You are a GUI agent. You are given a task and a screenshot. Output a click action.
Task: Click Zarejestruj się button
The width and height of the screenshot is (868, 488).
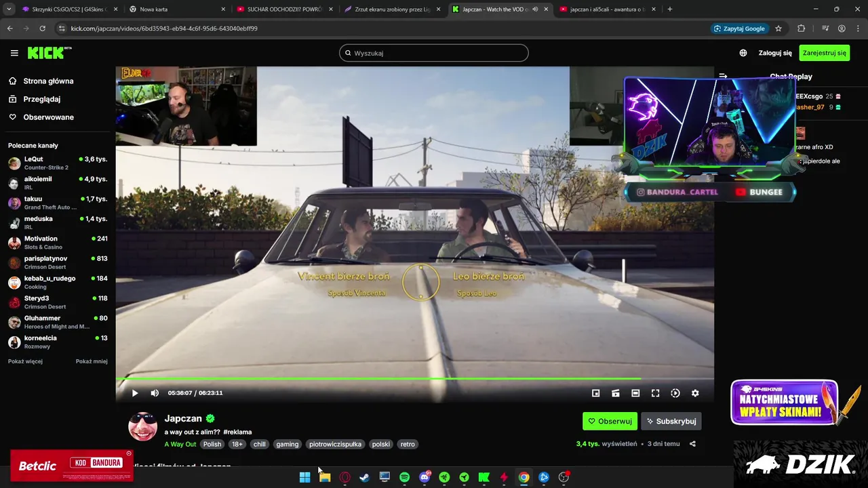pyautogui.click(x=825, y=53)
